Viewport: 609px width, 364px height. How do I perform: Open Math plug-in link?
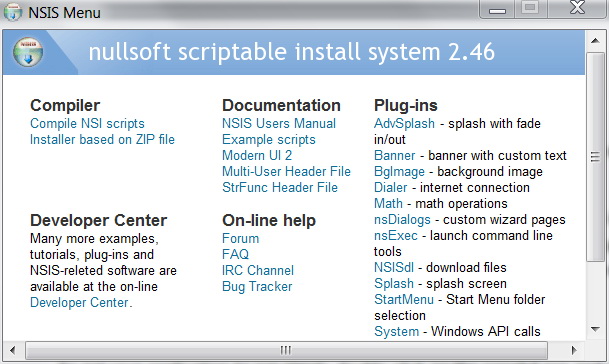point(388,203)
